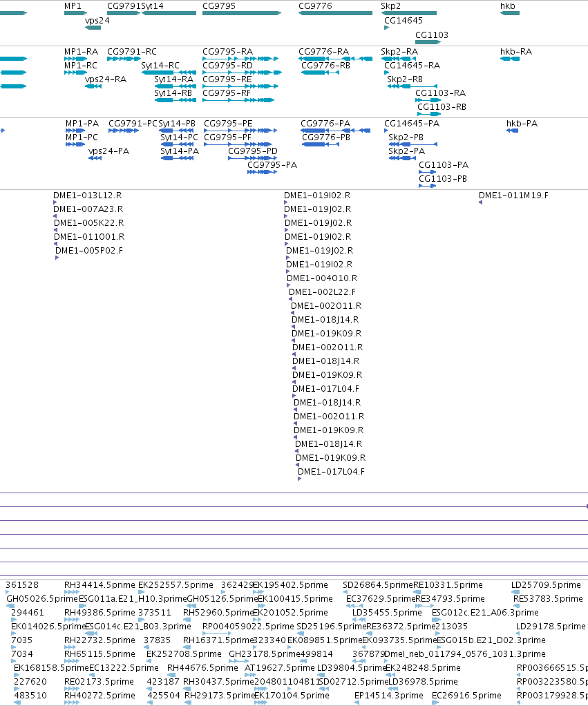Click EST 'EK252557.5prime'
The width and height of the screenshot is (588, 706).
pos(176,585)
